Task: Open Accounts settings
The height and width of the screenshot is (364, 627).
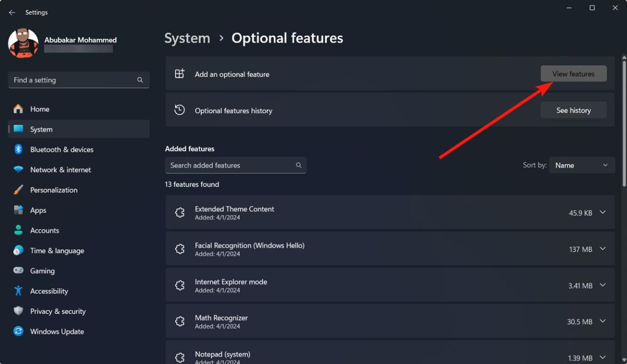Action: coord(44,230)
